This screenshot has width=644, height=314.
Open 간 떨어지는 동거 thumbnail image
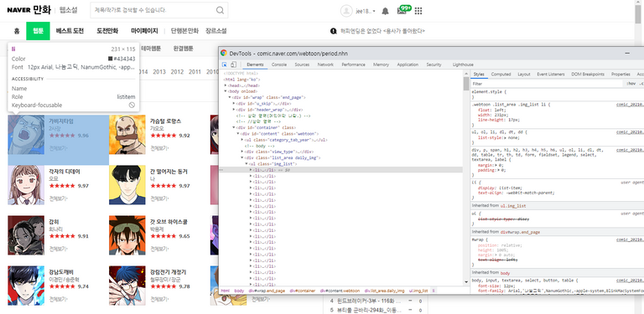point(127,185)
